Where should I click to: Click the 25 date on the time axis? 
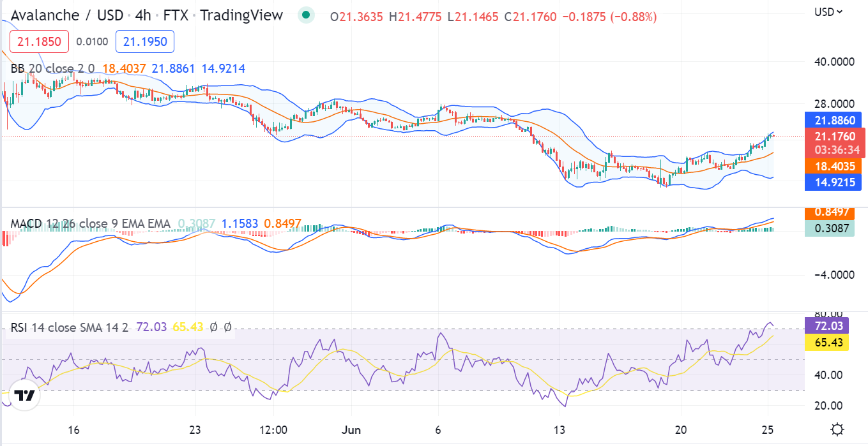(768, 429)
